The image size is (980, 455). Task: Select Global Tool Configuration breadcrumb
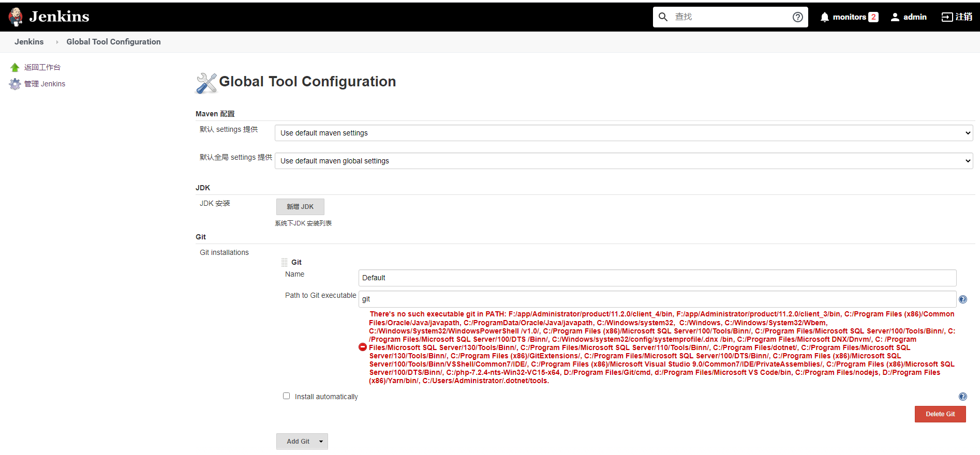(113, 42)
